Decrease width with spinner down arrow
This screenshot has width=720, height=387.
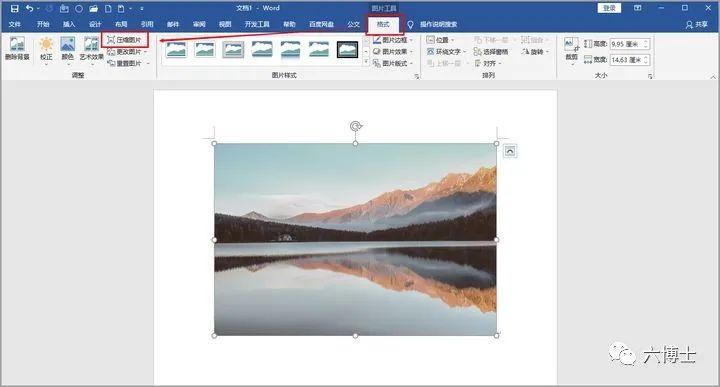pyautogui.click(x=646, y=62)
